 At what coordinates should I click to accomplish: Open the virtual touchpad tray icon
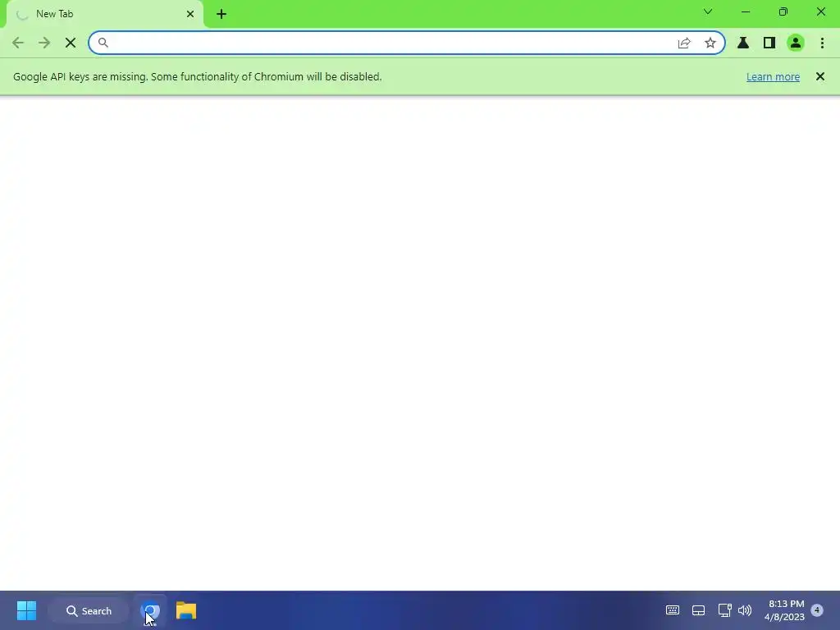pyautogui.click(x=698, y=610)
